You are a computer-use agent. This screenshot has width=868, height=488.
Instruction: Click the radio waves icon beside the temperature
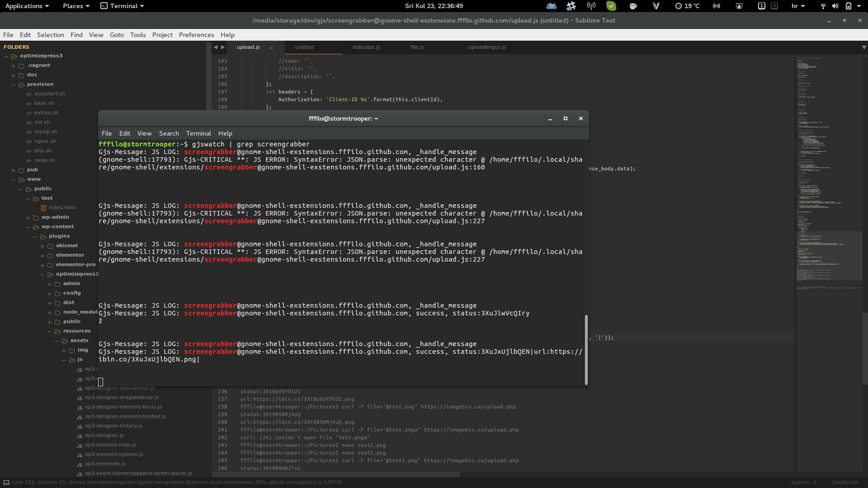[717, 6]
